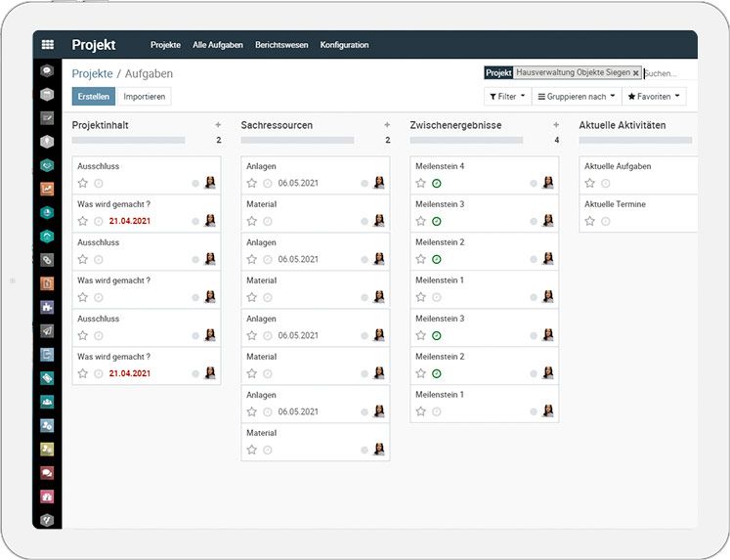The image size is (730, 560).
Task: Click the count 4 in Zwischenergebnisse column
Action: pyautogui.click(x=556, y=140)
